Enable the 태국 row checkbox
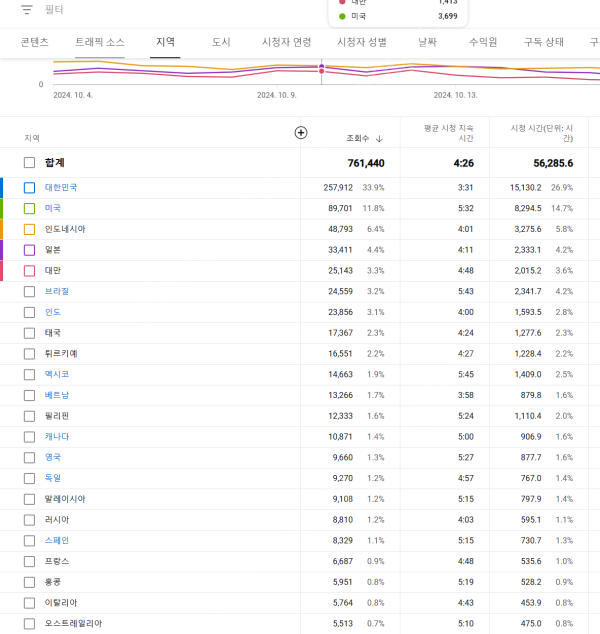The height and width of the screenshot is (634, 600). point(29,333)
